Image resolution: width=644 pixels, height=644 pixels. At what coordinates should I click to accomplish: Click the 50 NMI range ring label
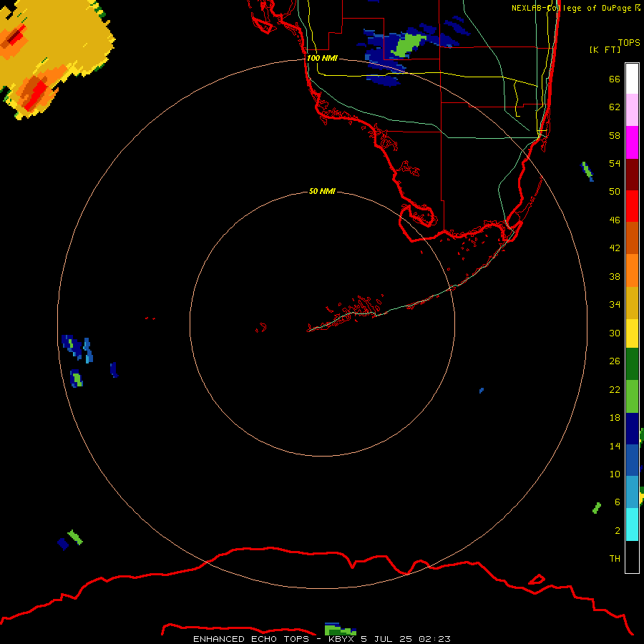pos(322,191)
